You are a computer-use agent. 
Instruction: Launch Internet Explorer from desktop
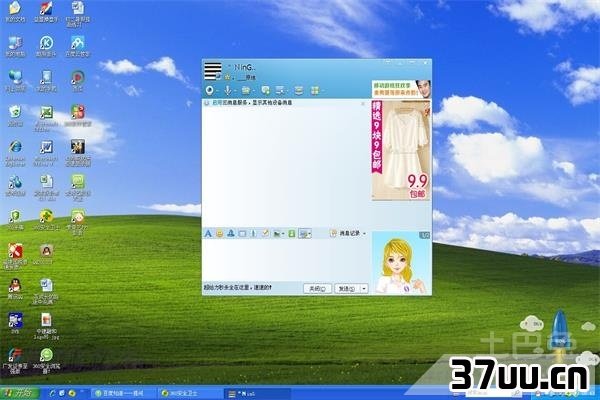(x=15, y=152)
